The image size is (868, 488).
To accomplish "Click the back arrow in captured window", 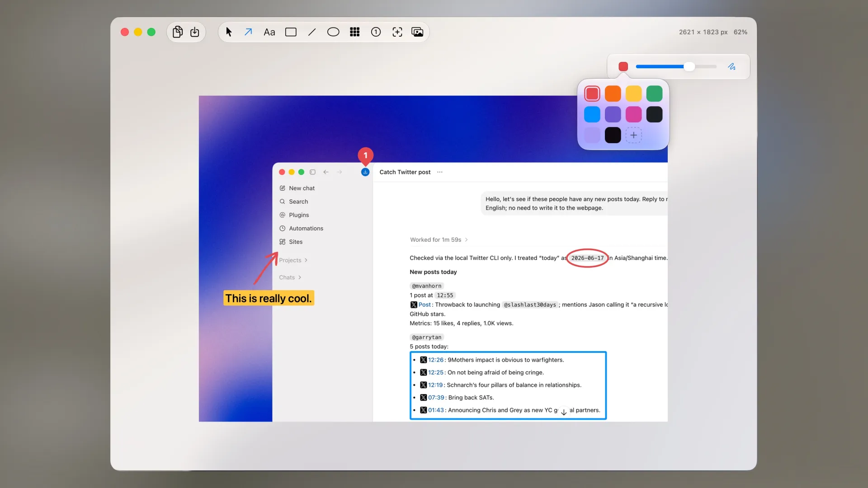I will (326, 172).
